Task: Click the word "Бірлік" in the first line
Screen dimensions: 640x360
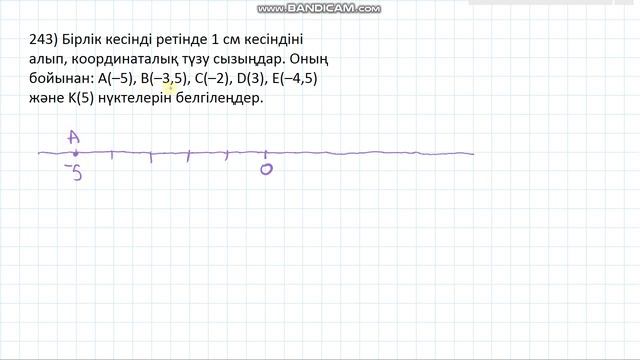Action: (x=81, y=40)
